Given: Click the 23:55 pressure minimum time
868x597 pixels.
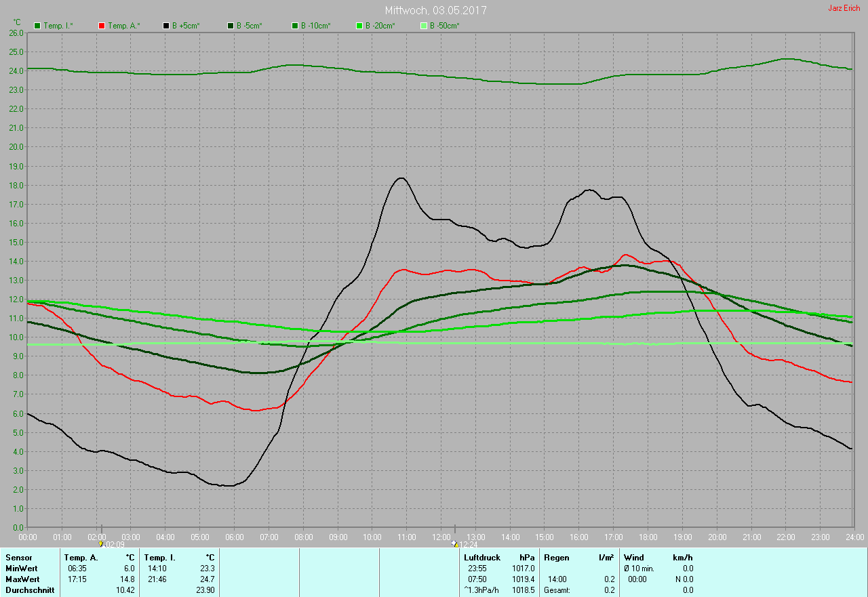Looking at the screenshot, I should pyautogui.click(x=477, y=569).
